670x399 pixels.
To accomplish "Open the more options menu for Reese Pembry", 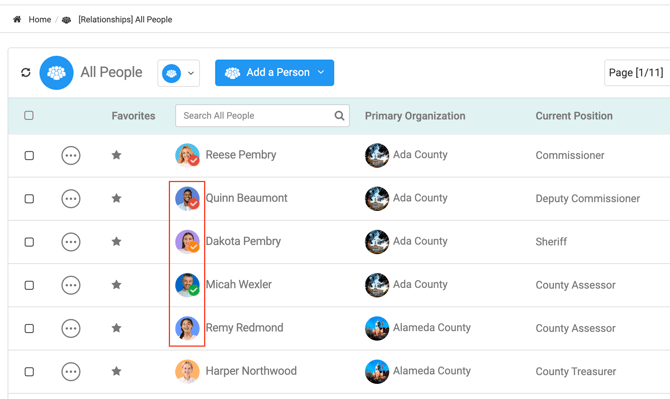I will (71, 155).
